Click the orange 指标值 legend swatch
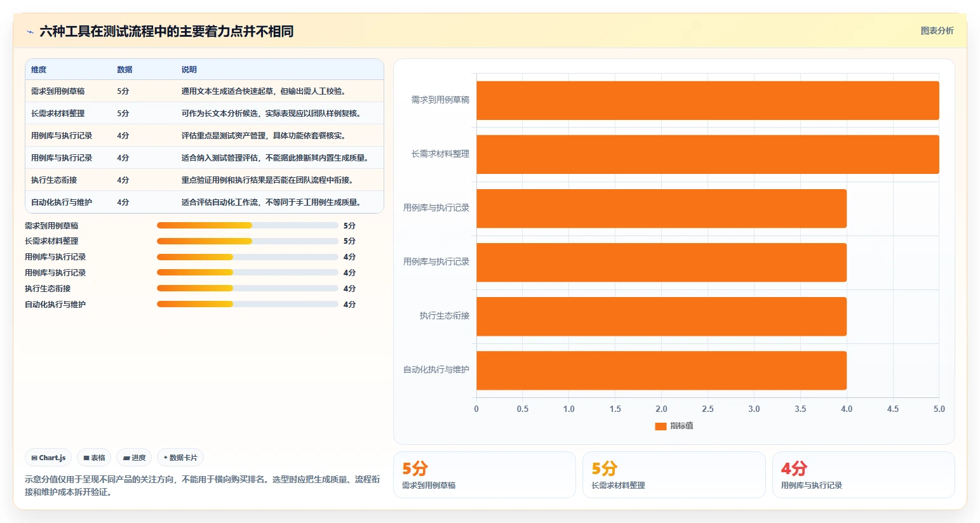Viewport: 980px width, 523px height. (661, 426)
